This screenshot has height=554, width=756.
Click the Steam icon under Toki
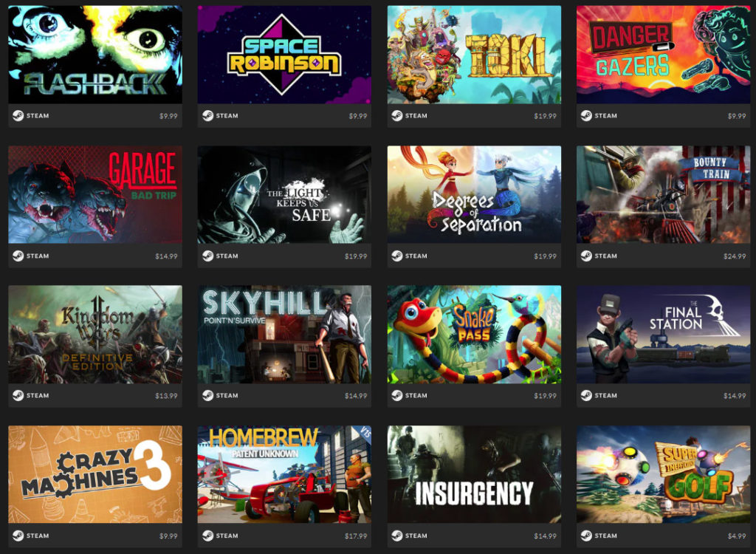pos(396,116)
